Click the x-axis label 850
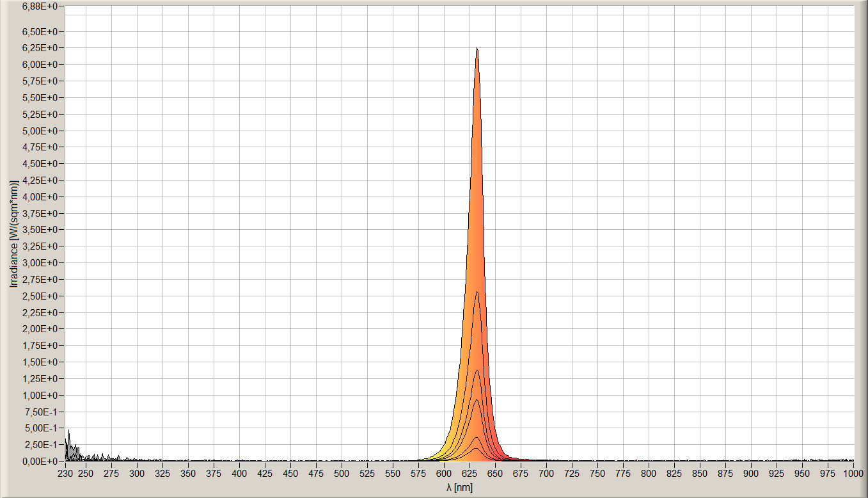 coord(700,474)
